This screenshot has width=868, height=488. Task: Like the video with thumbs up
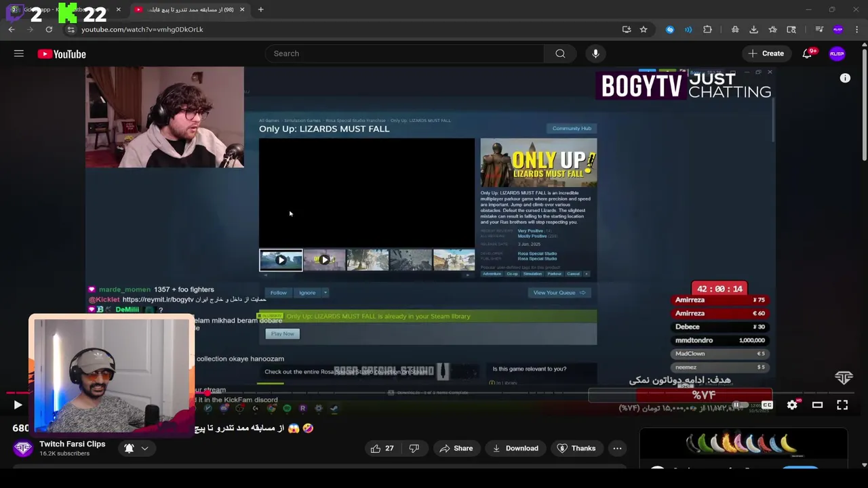[382, 448]
